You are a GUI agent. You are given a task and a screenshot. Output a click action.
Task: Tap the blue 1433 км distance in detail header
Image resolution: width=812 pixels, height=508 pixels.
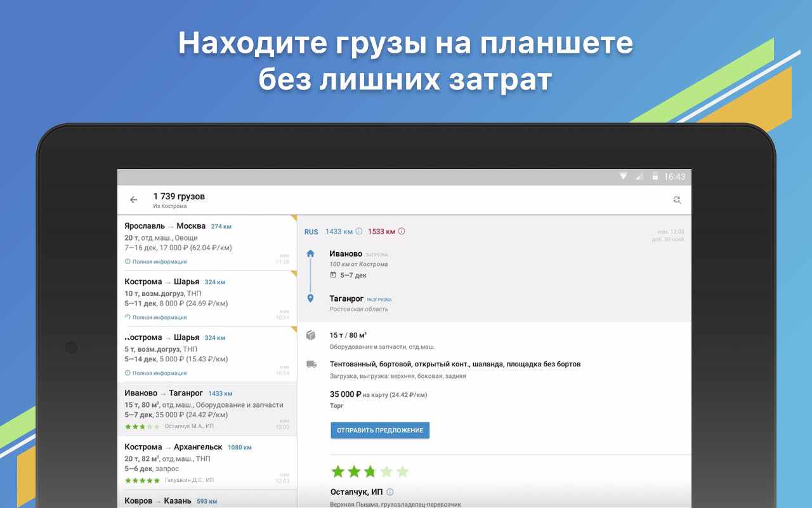click(x=338, y=232)
